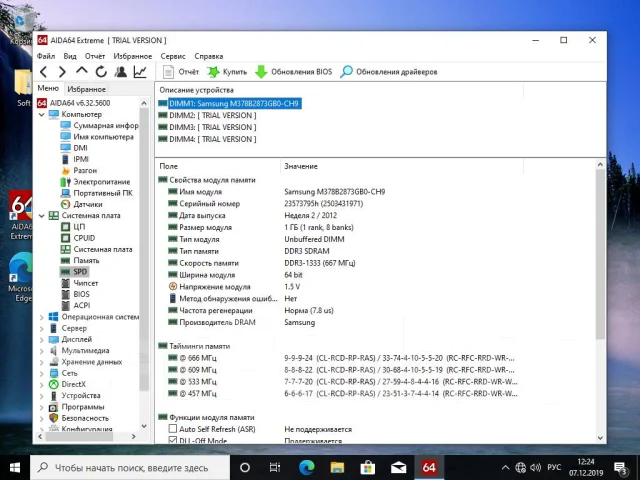Click the taskbar search box
The width and height of the screenshot is (640, 480).
click(x=131, y=468)
